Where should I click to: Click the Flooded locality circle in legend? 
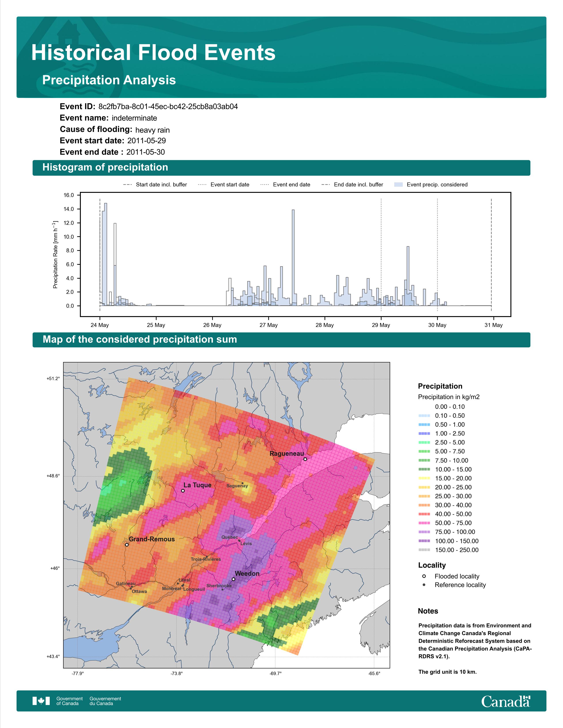424,576
